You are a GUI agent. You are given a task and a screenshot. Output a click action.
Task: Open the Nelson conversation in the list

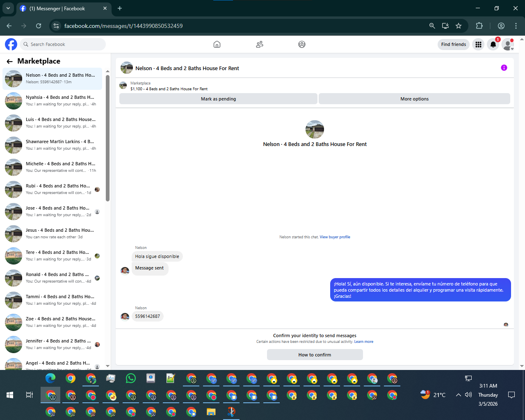pos(52,78)
